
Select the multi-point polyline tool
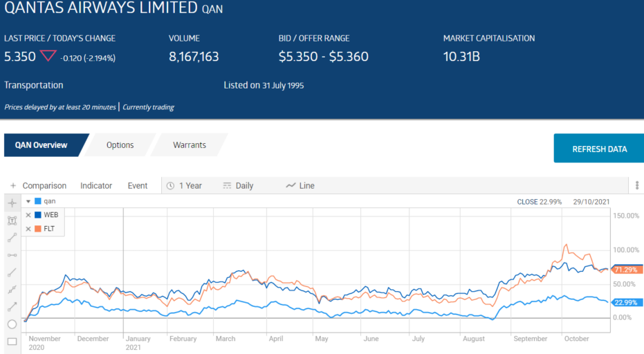[12, 290]
